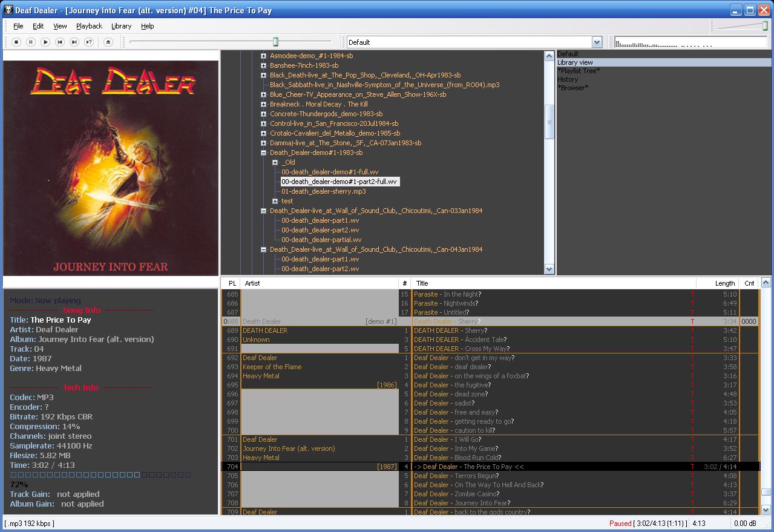The image size is (774, 532).
Task: Select Library view in playlist list
Action: 575,62
